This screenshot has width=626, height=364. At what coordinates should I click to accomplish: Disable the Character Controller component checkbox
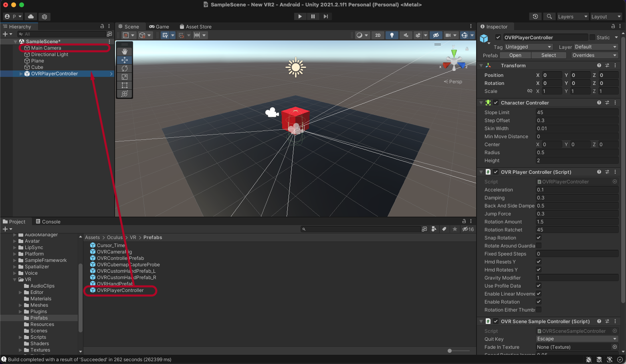coord(496,103)
